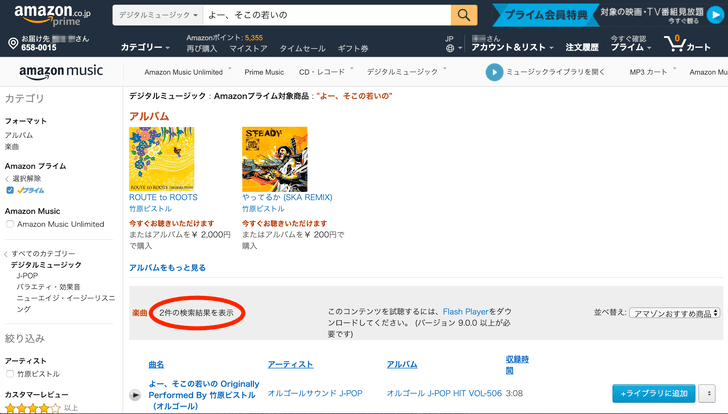Viewport: 728px width, 414px height.
Task: Check the 竹原ピストル artist checkbox
Action: [10, 374]
